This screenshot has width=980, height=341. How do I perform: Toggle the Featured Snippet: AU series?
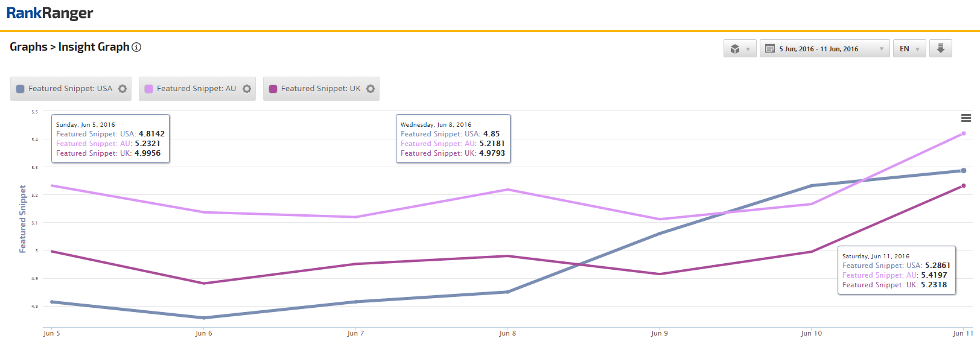tap(196, 89)
